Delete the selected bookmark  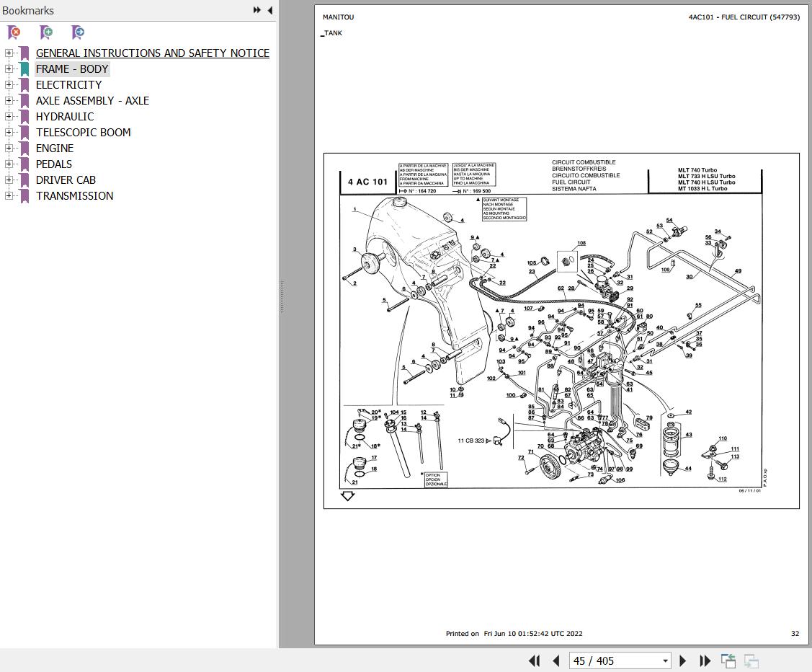pyautogui.click(x=13, y=32)
